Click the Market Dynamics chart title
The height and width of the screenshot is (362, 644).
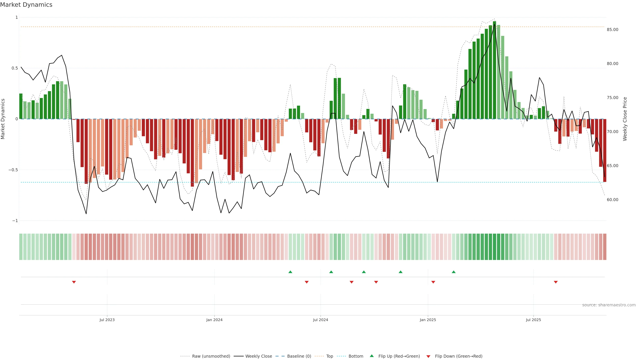pos(26,5)
